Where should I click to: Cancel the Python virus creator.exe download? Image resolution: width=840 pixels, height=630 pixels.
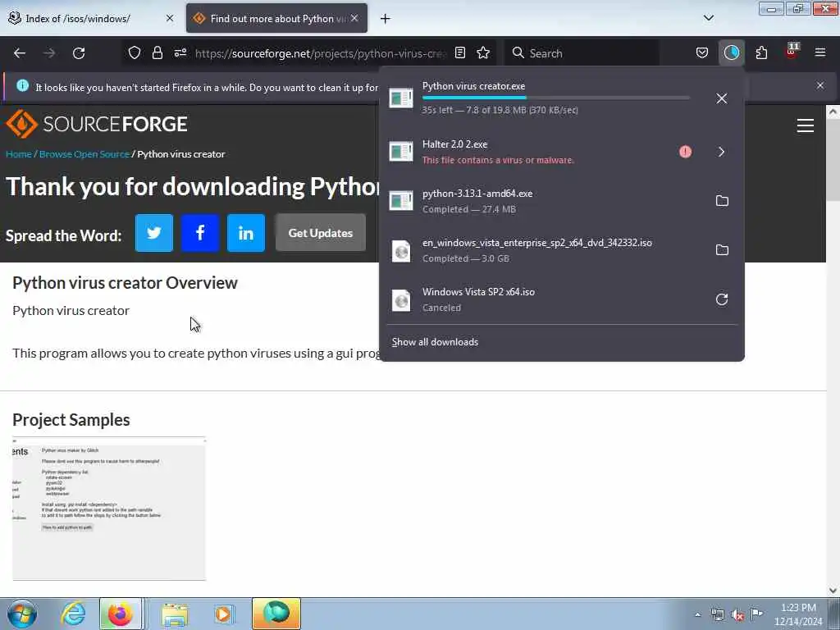[x=722, y=98]
